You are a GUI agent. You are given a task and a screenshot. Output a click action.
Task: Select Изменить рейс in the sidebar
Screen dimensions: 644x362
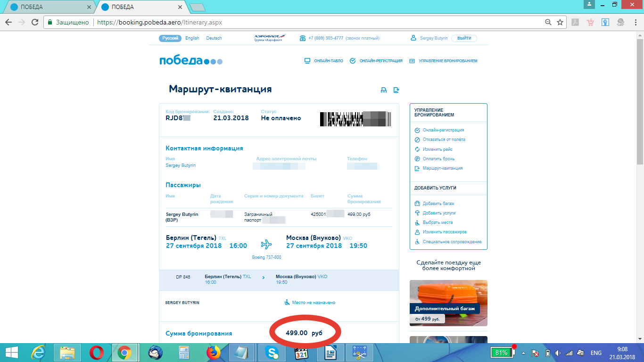(437, 149)
